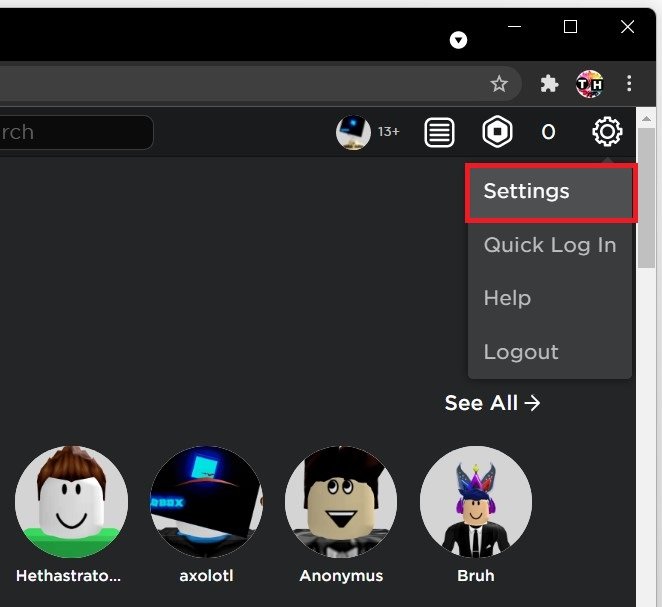Open the notifications stream icon
This screenshot has width=662, height=607.
click(x=439, y=133)
